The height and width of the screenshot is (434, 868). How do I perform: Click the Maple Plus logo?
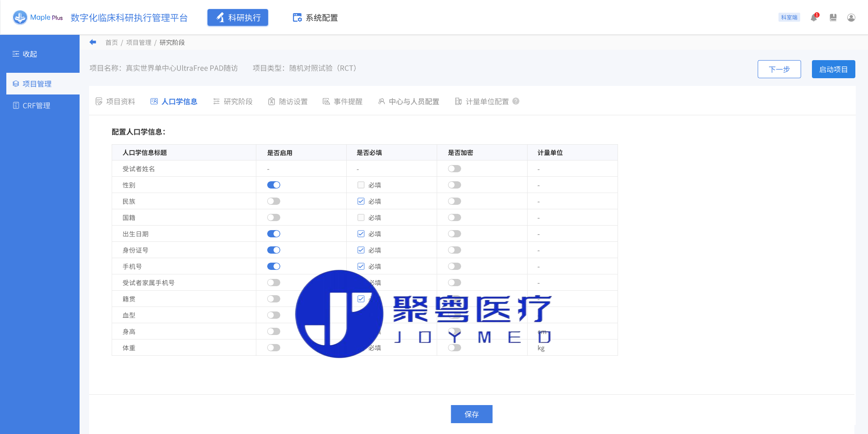[x=38, y=18]
